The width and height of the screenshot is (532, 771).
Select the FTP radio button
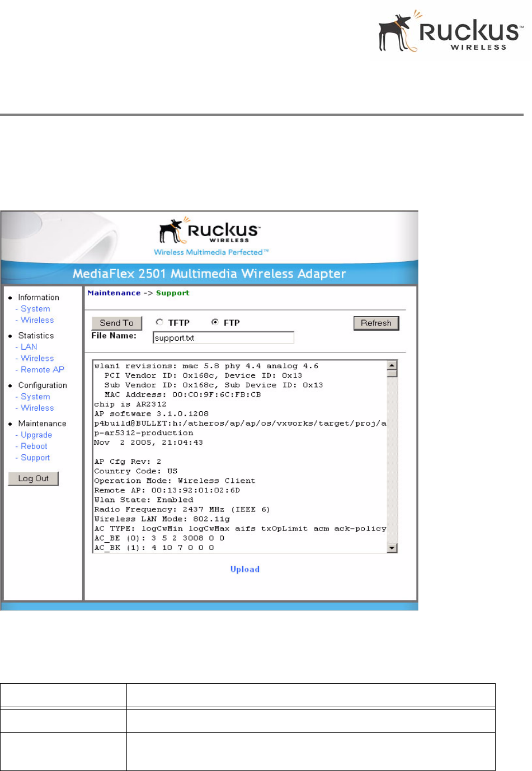click(x=215, y=322)
